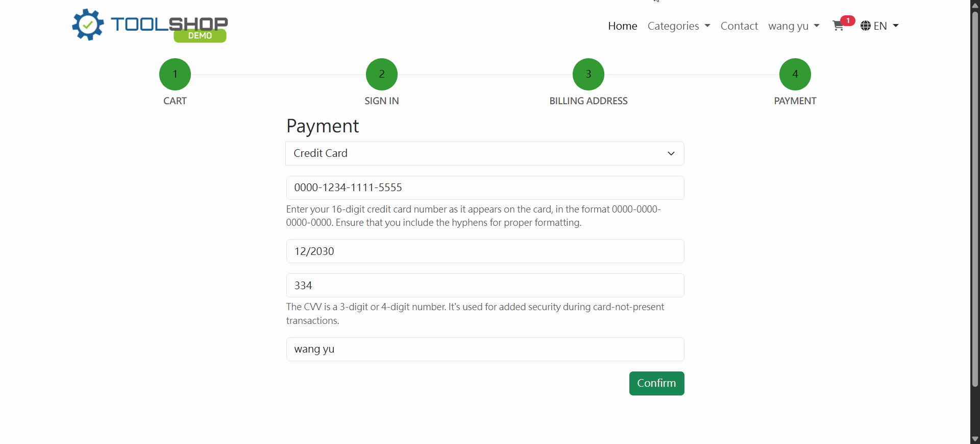Go to the Home page
The height and width of the screenshot is (444, 980).
tap(622, 26)
